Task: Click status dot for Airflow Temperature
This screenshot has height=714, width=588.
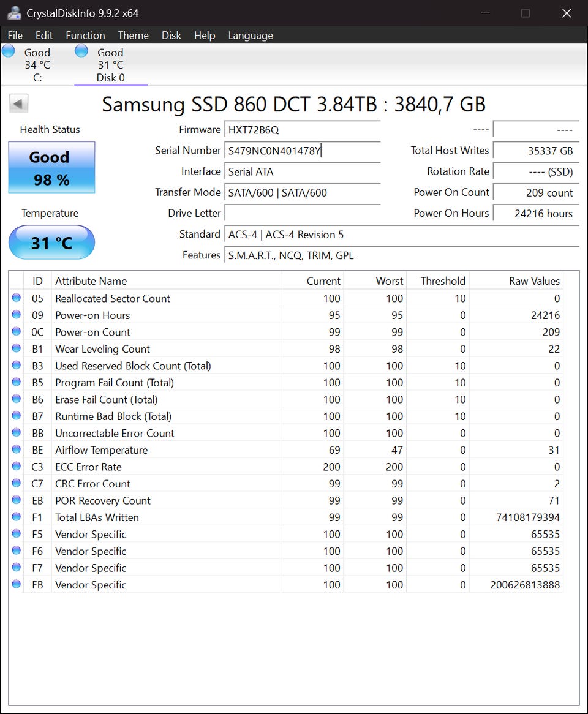Action: (x=17, y=449)
